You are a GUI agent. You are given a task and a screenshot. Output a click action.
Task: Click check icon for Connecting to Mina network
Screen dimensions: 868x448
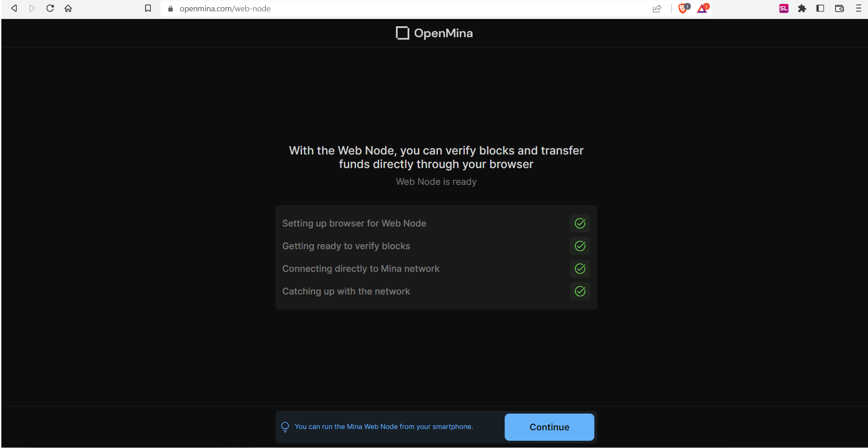coord(580,269)
